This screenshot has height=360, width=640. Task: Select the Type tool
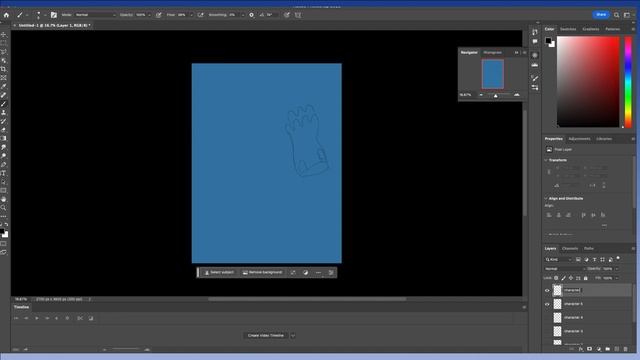click(4, 173)
